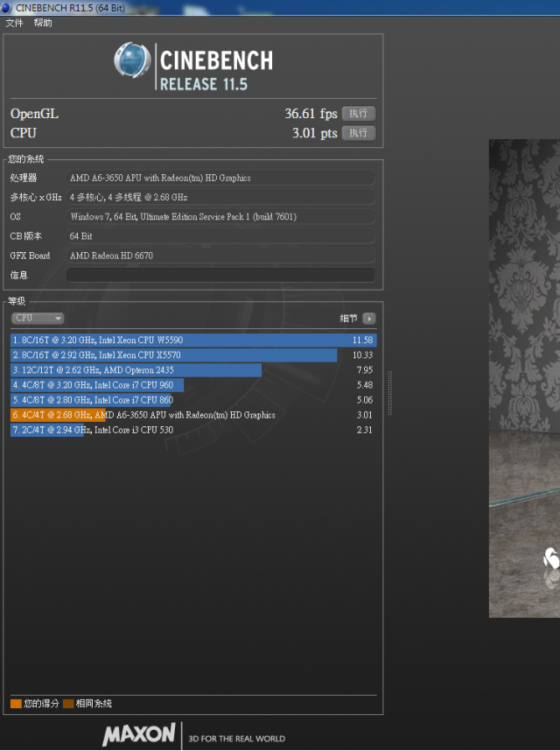Click the 11.58 score value
Image resolution: width=560 pixels, height=751 pixels.
tap(362, 340)
